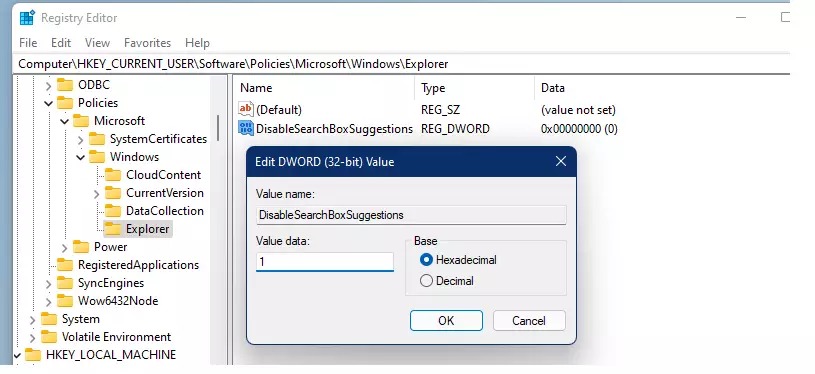Collapse the HKEY_LOCAL_MACHINE hive
Screen dimensions: 815x374
pyautogui.click(x=17, y=355)
